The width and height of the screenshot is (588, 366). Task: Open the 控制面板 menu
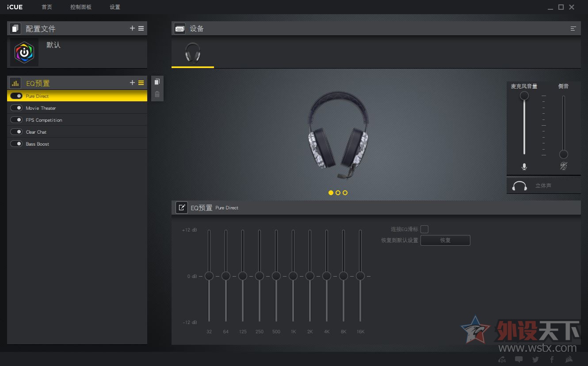tap(81, 7)
